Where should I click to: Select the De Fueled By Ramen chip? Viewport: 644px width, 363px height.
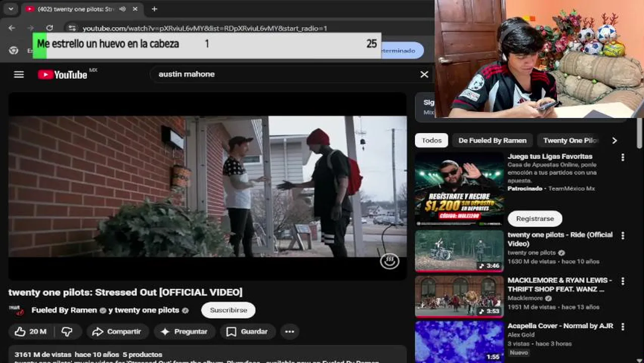tap(492, 141)
